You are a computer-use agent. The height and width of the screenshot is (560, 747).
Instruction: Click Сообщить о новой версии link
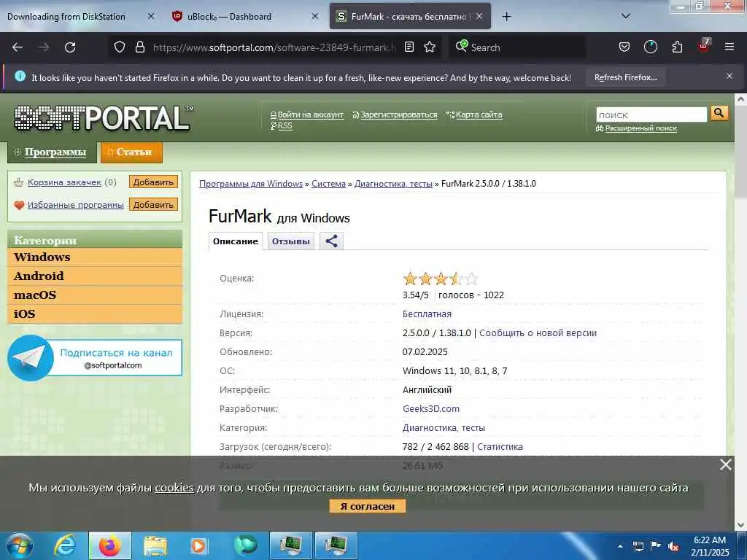click(538, 332)
